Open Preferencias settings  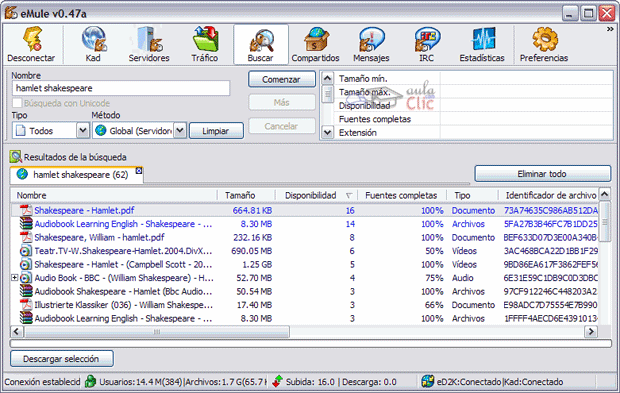click(544, 44)
